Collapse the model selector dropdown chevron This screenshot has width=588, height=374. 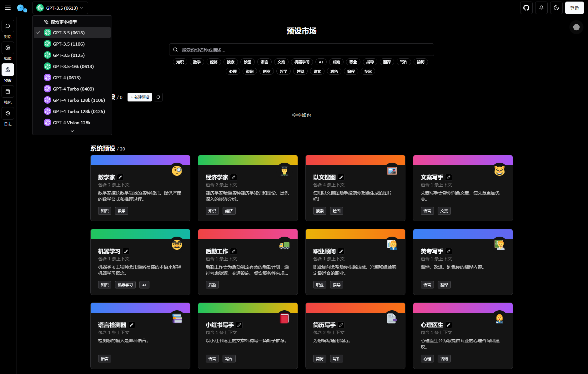[x=82, y=8]
